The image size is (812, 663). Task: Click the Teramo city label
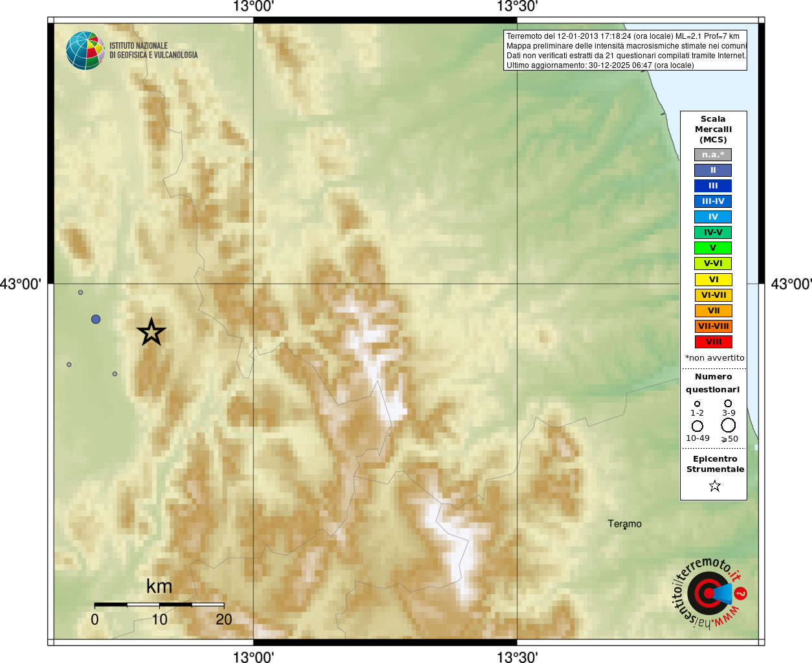[x=624, y=524]
